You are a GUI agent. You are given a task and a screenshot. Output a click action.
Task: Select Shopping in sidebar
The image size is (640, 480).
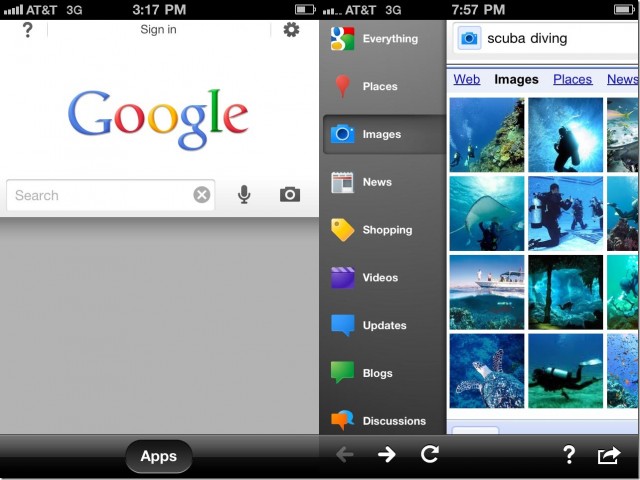pyautogui.click(x=382, y=230)
